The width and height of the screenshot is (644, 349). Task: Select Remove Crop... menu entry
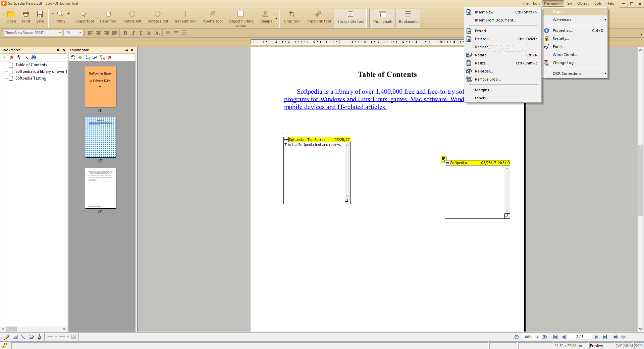[x=503, y=79]
